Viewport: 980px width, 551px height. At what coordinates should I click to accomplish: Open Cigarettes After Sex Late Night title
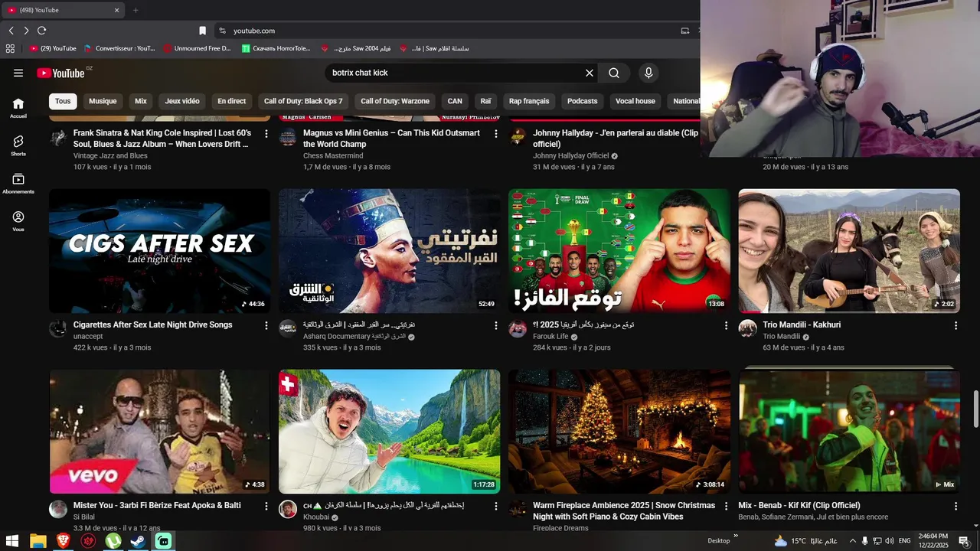(152, 325)
